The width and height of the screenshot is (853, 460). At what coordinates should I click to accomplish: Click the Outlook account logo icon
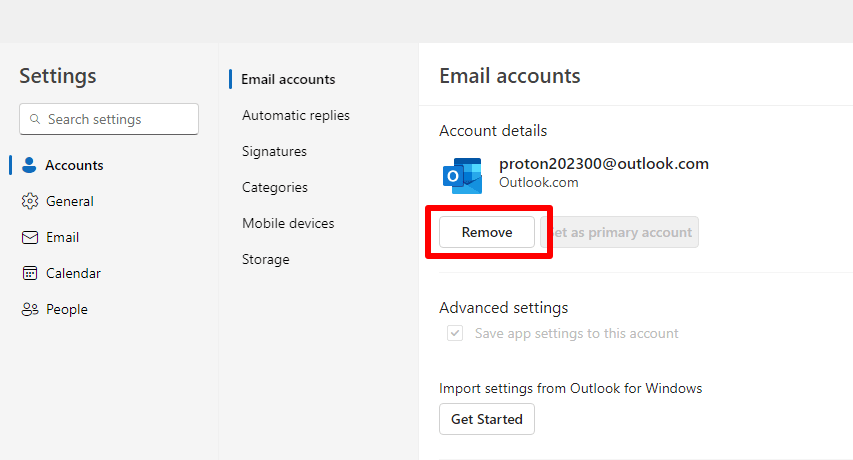[x=462, y=176]
